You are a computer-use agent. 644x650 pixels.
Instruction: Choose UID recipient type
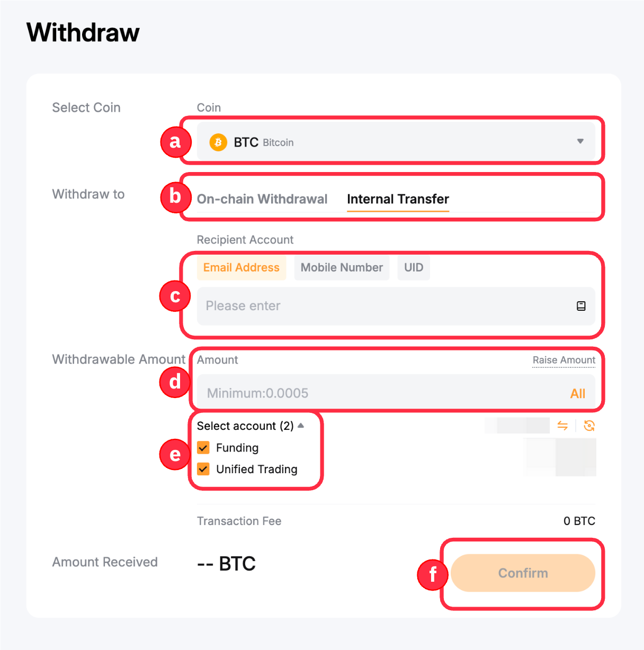pos(414,267)
